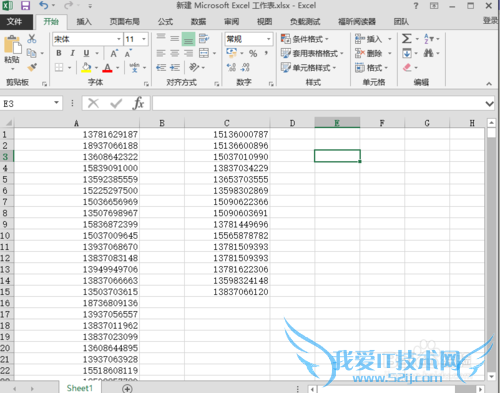
Task: Click the Redo arrow icon
Action: click(x=68, y=5)
